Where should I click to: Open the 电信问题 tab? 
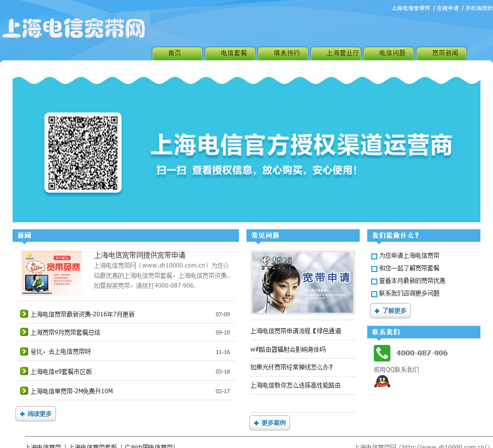tap(388, 53)
